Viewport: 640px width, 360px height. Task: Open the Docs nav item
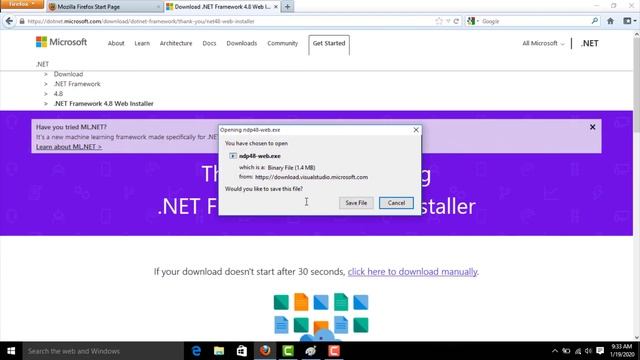point(209,43)
